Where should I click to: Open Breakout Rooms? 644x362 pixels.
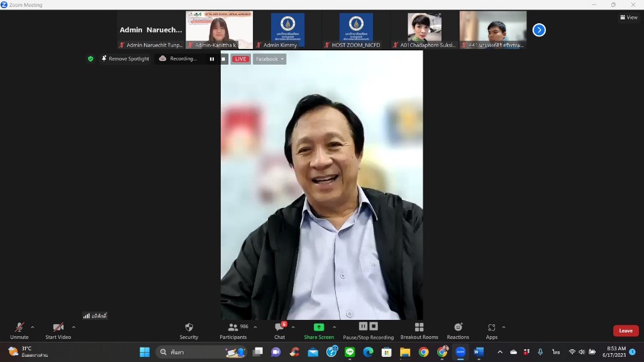tap(419, 331)
